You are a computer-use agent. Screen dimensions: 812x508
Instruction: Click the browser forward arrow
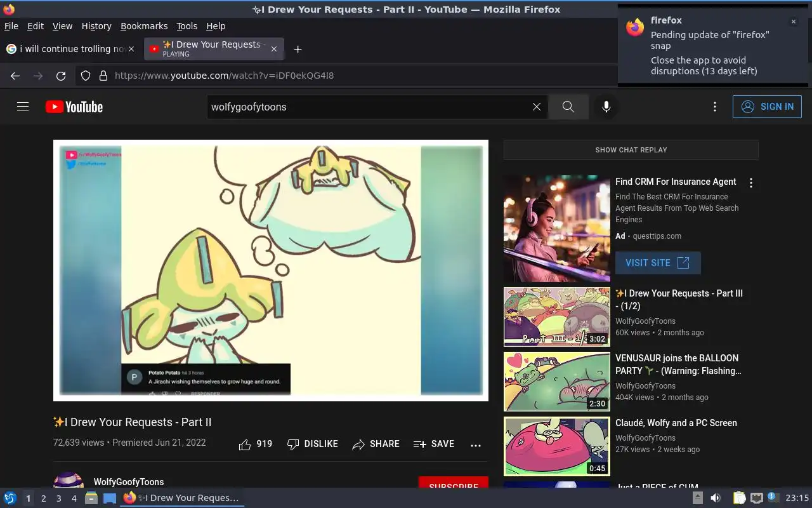[38, 76]
